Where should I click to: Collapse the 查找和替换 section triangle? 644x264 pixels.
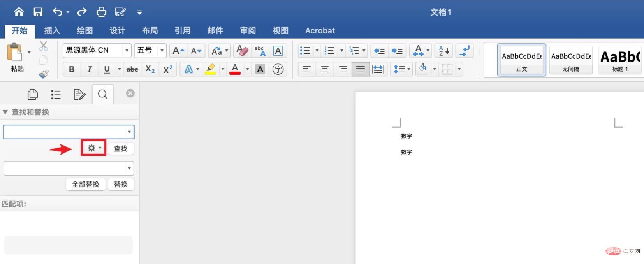[x=5, y=112]
